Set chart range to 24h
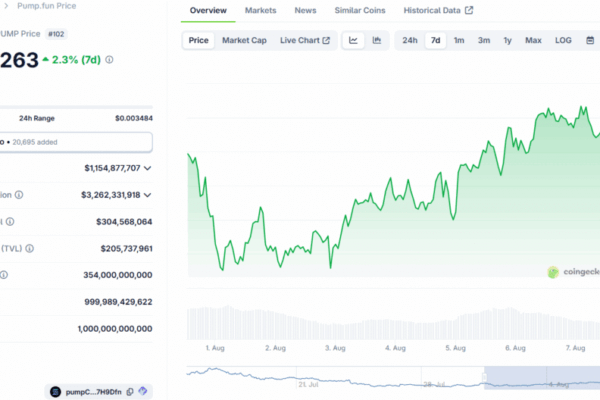 click(x=410, y=40)
